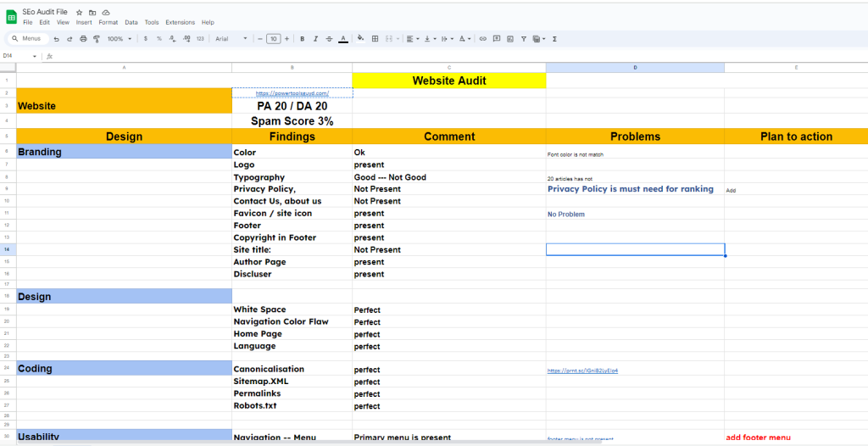Click the Insert link icon
The width and height of the screenshot is (868, 446).
tap(483, 39)
